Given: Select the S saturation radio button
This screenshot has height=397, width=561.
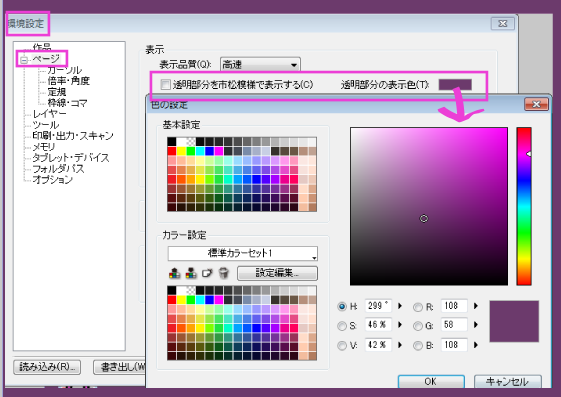Looking at the screenshot, I should coord(342,325).
